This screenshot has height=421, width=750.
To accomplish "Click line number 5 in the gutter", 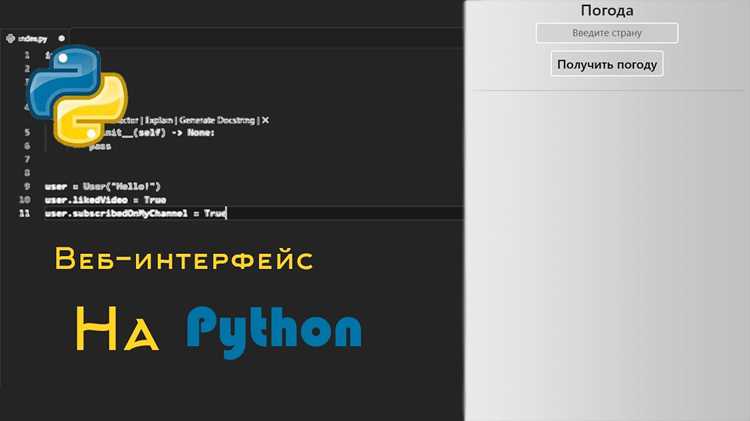I will click(x=27, y=132).
